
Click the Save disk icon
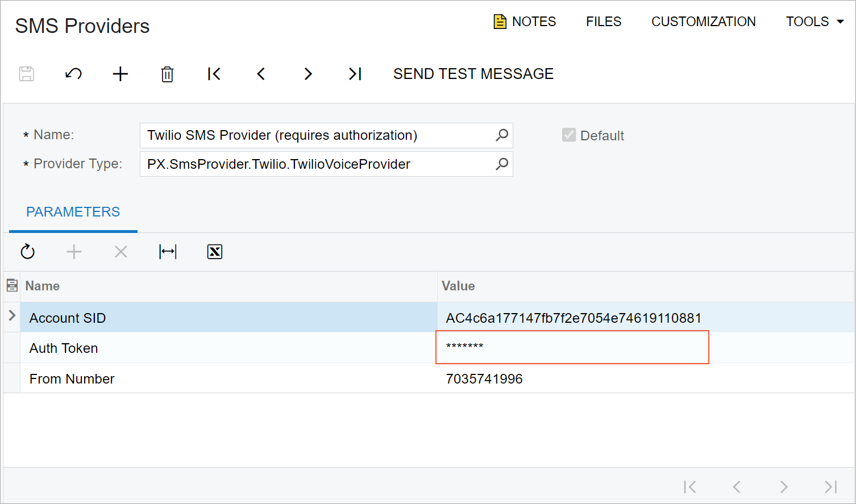[x=27, y=74]
